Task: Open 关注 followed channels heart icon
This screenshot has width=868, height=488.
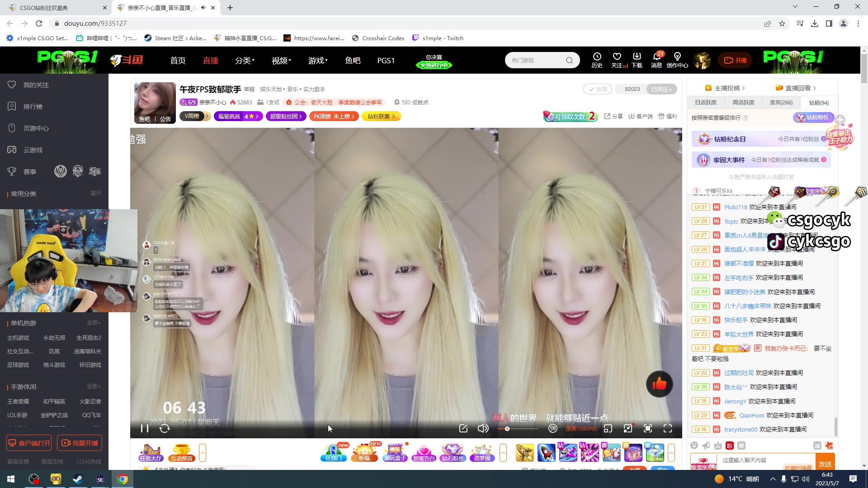Action: [617, 60]
